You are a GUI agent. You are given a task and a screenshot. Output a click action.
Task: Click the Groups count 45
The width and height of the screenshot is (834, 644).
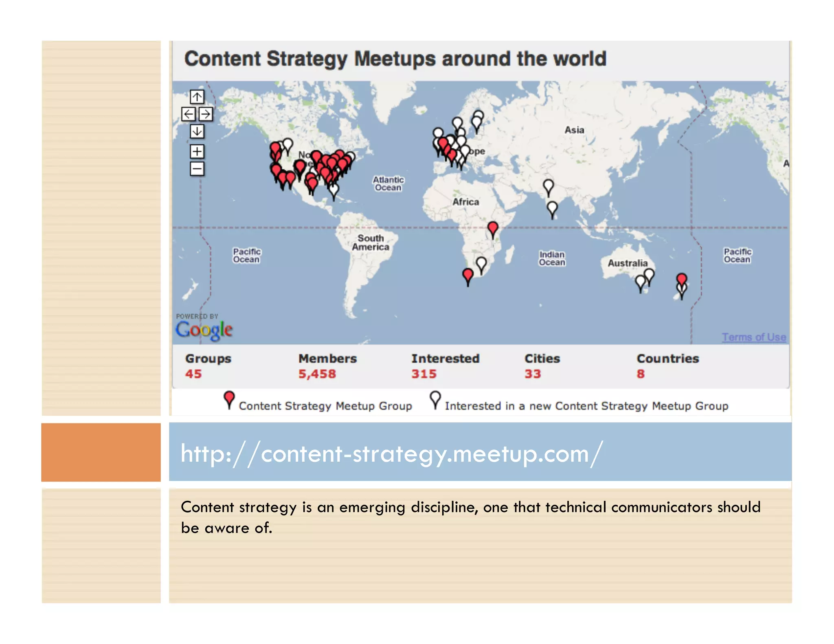[x=193, y=374]
